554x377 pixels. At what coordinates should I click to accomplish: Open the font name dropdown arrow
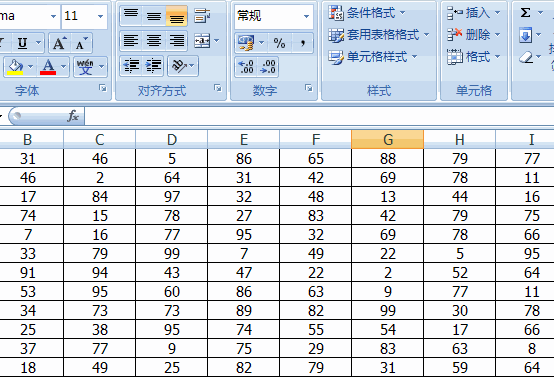click(x=53, y=16)
